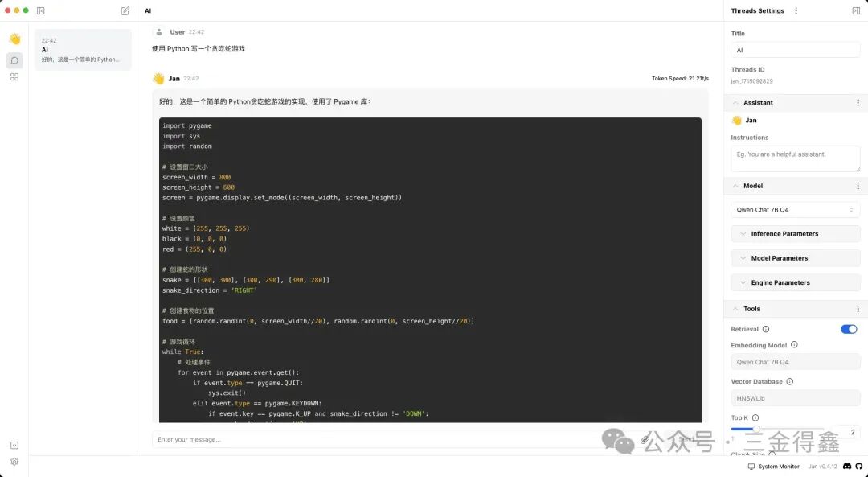
Task: Click the Jan hand icon under Assistant
Action: tap(736, 120)
